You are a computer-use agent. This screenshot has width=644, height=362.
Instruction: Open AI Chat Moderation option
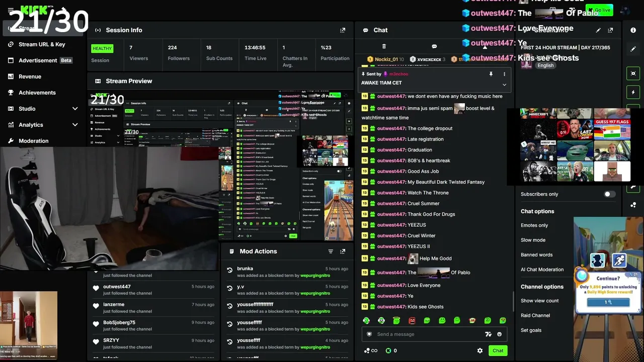coord(542,269)
